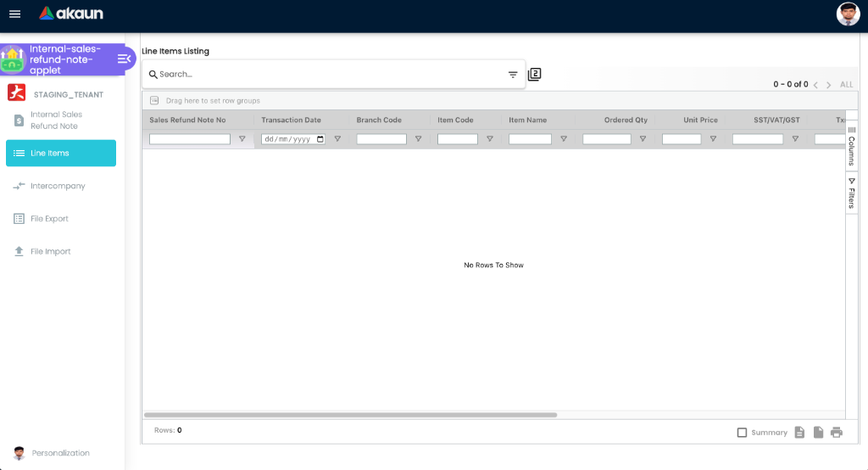Focus Item Name filter input
This screenshot has width=868, height=470.
530,139
